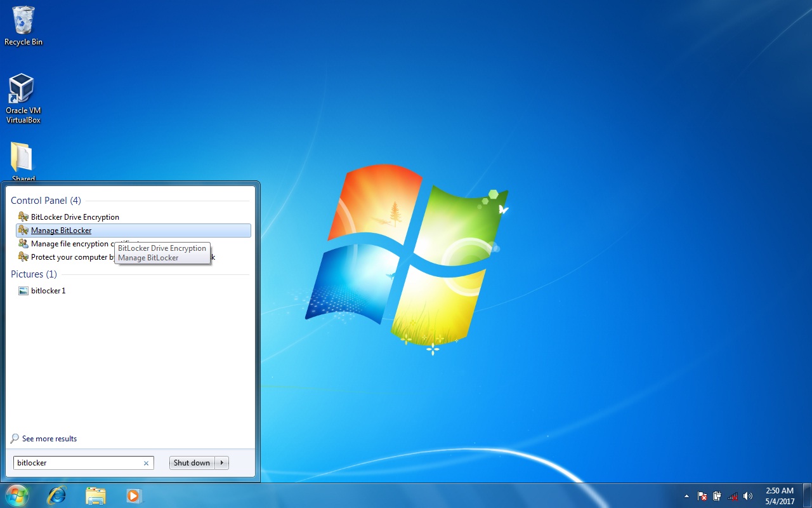Launch Internet Explorer from the taskbar

click(56, 495)
